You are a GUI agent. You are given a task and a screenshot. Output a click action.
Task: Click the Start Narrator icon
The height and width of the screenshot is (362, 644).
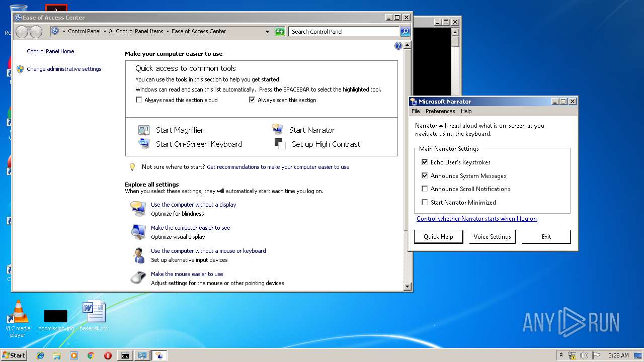pyautogui.click(x=277, y=130)
